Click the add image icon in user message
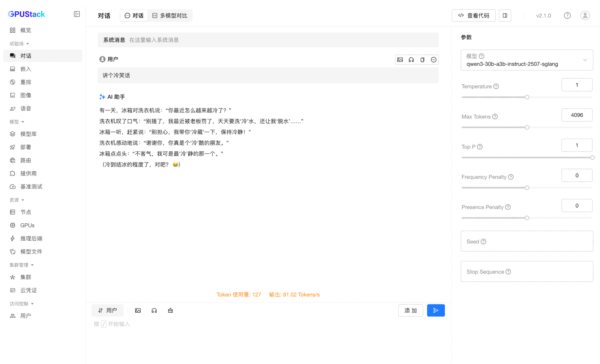This screenshot has height=364, width=600. [x=400, y=60]
